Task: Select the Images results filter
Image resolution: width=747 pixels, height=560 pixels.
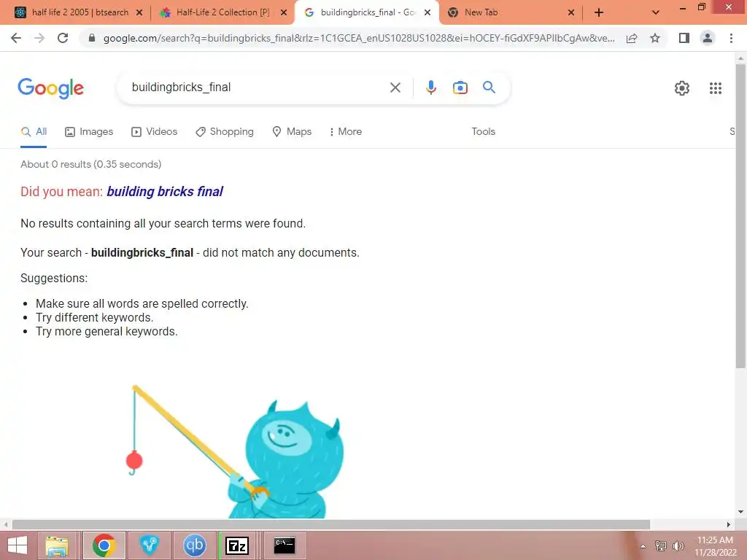Action: pos(89,132)
